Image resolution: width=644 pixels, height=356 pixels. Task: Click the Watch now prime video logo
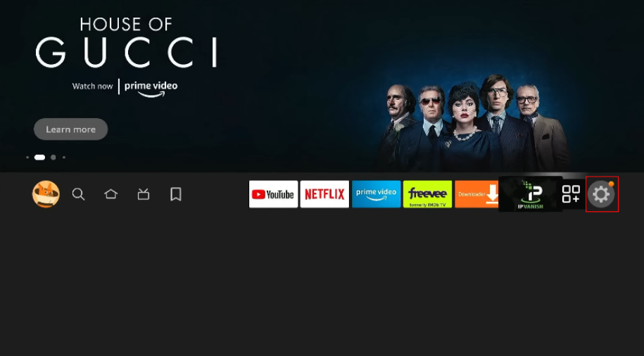tap(125, 87)
